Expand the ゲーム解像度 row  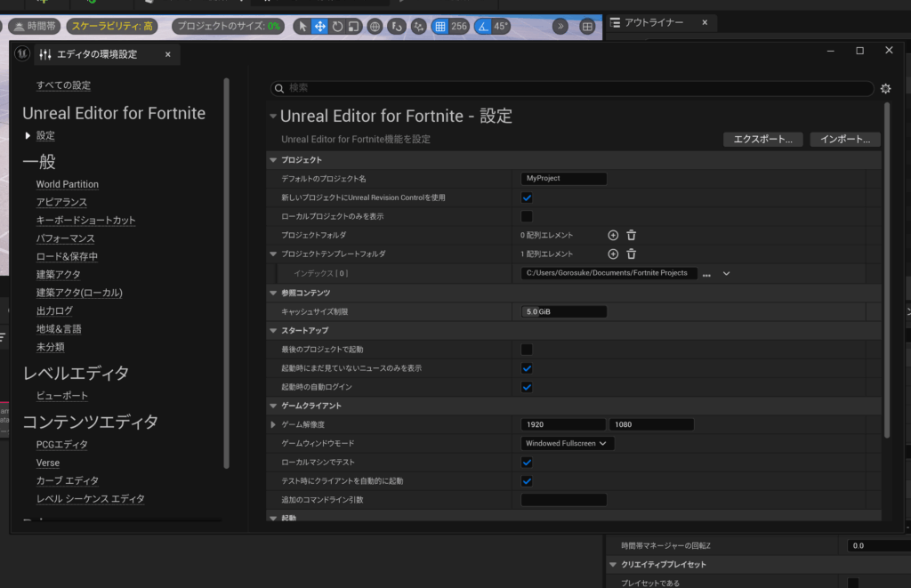pos(273,424)
